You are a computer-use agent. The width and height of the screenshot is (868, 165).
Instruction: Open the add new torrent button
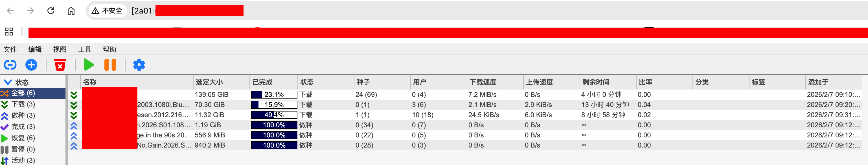click(x=31, y=64)
